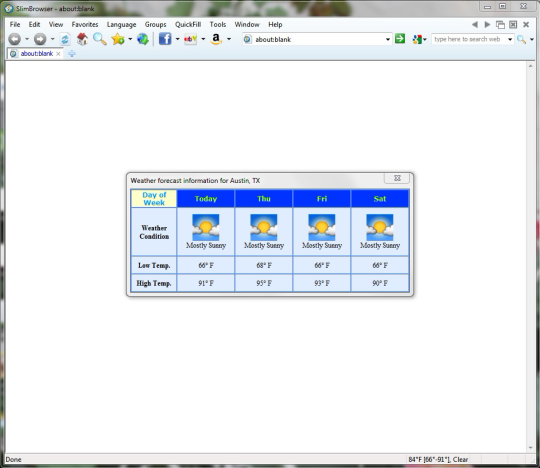Click the 'Weather Condition' row label
The height and width of the screenshot is (468, 540).
[x=154, y=232]
